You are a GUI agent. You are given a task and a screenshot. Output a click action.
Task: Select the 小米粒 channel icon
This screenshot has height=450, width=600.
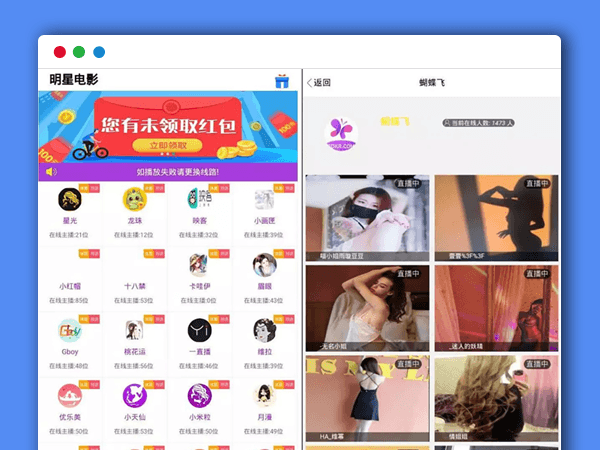(199, 395)
